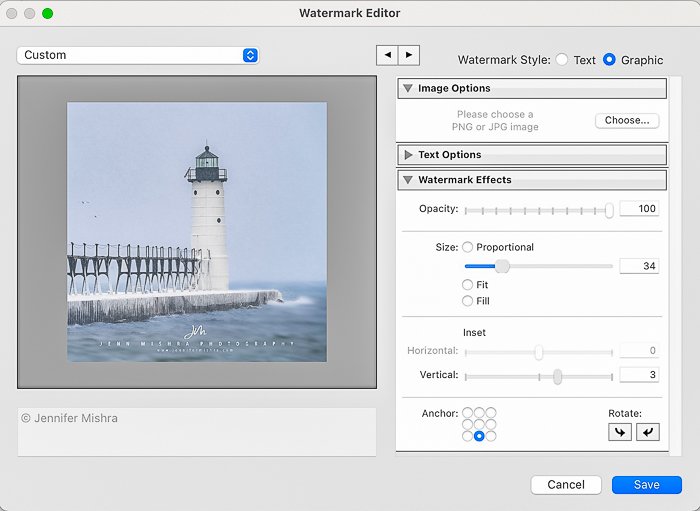Click the next image right arrow button
Viewport: 700px width, 511px height.
(409, 55)
